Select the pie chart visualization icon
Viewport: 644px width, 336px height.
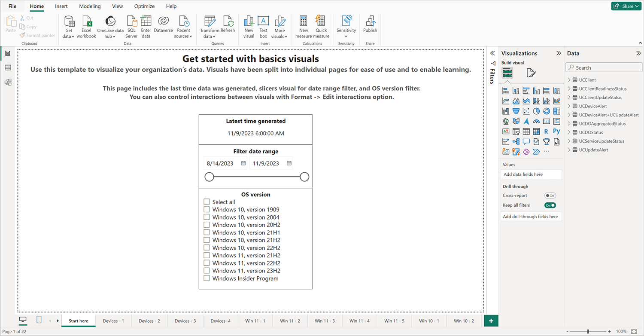tap(537, 111)
